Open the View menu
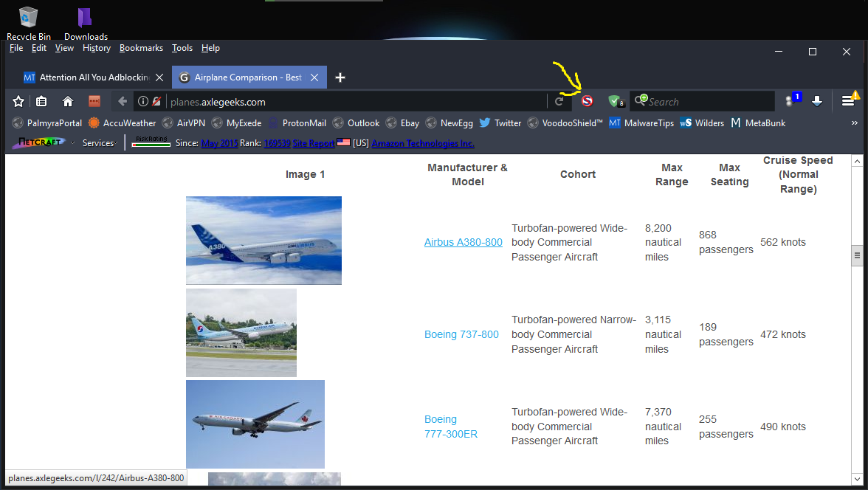Viewport: 868px width, 490px height. click(64, 48)
